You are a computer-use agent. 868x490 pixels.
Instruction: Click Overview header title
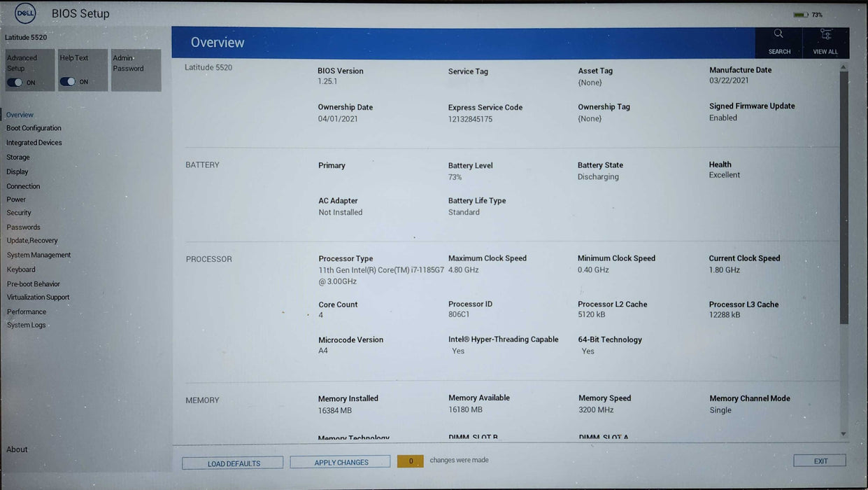[x=218, y=43]
